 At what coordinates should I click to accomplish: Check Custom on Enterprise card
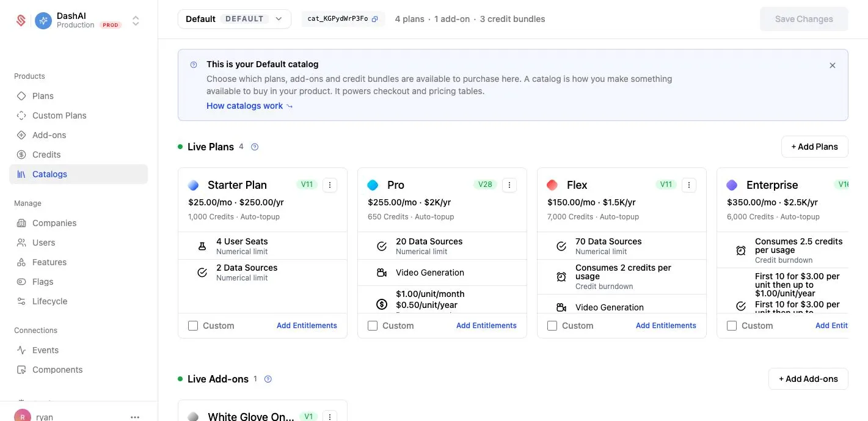click(x=732, y=326)
